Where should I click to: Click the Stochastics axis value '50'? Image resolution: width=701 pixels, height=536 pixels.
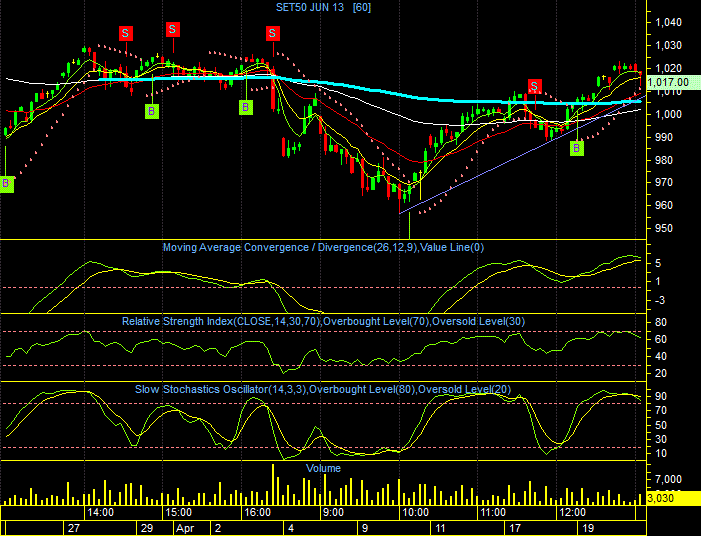661,425
